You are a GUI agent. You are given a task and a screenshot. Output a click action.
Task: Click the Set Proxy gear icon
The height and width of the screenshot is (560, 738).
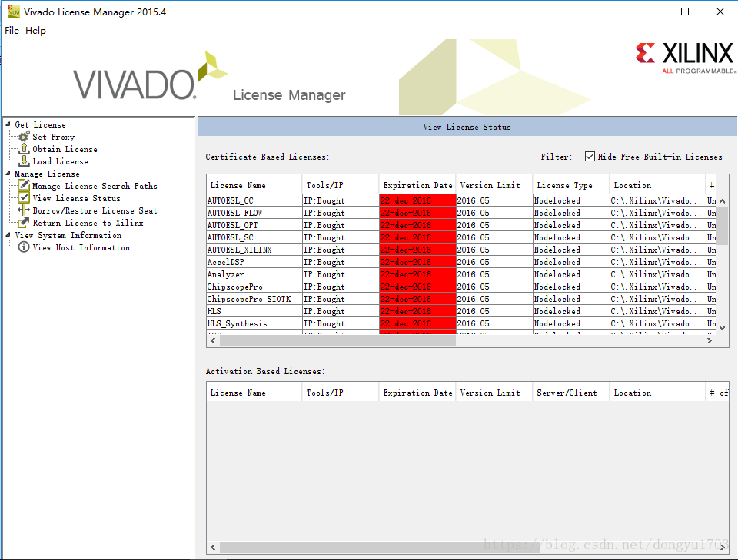(x=24, y=137)
